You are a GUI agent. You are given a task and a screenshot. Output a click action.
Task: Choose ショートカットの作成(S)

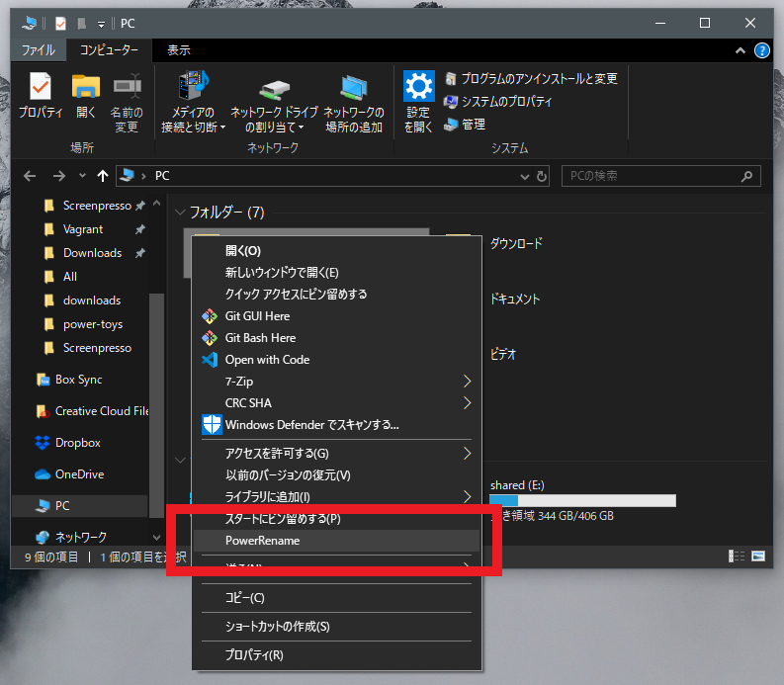point(336,627)
